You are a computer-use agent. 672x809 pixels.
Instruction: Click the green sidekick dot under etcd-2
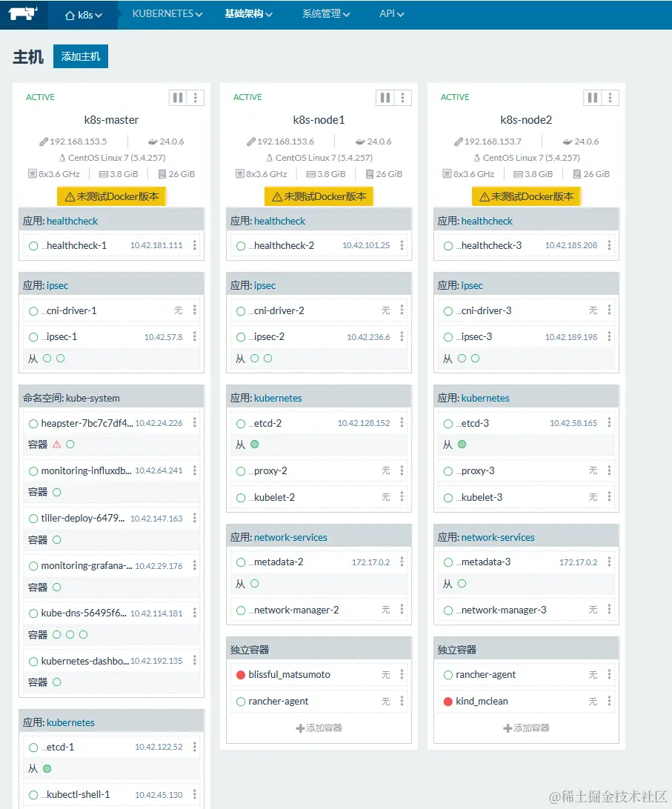click(255, 444)
